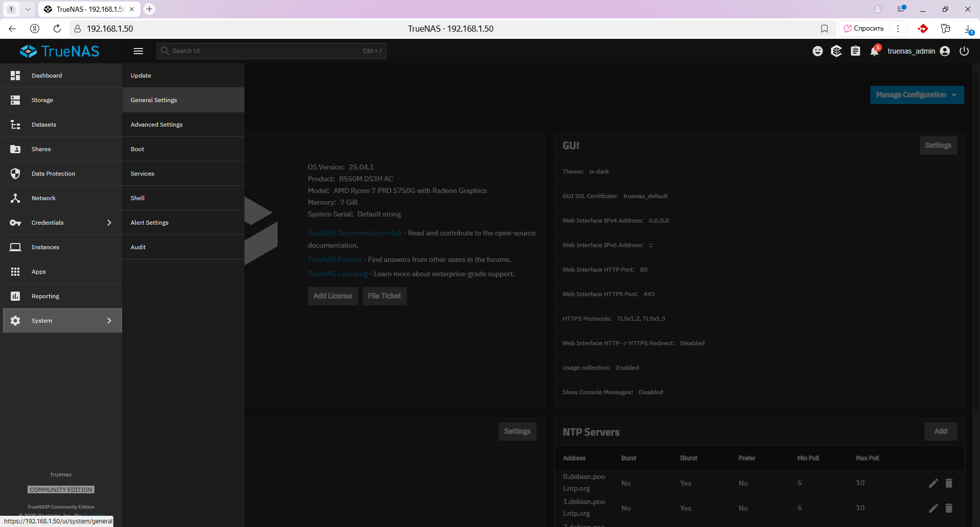
Task: Open the TrueNAS Forums link
Action: tap(334, 259)
